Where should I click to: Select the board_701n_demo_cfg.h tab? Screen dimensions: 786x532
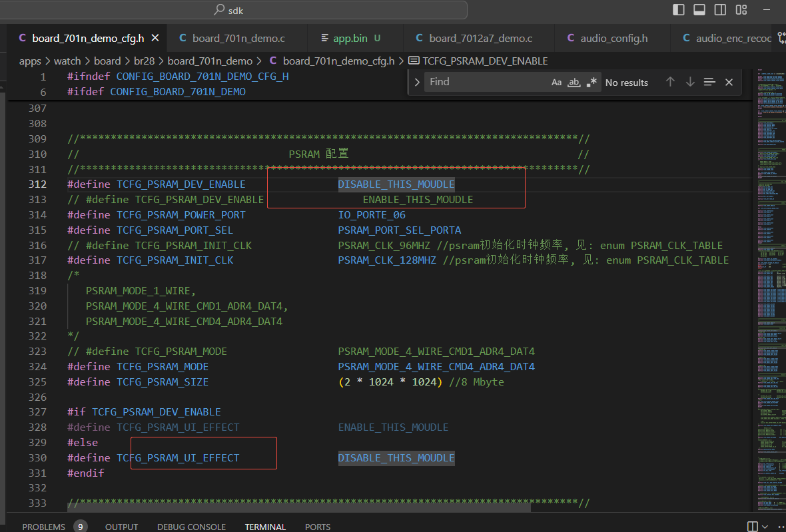click(x=88, y=38)
